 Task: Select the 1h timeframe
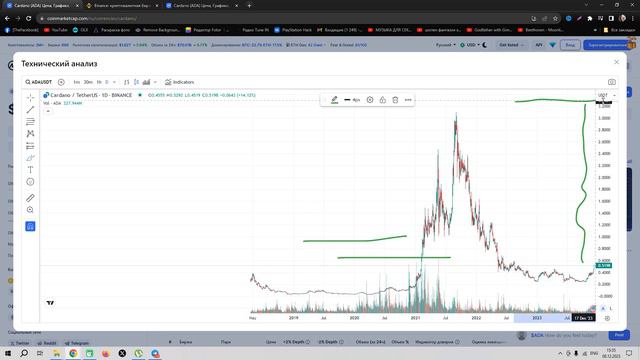[x=99, y=82]
